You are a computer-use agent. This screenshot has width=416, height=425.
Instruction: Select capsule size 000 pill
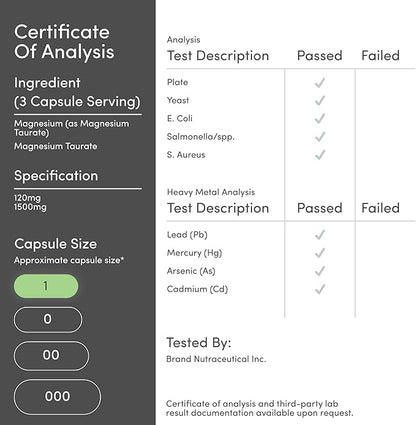click(x=57, y=397)
